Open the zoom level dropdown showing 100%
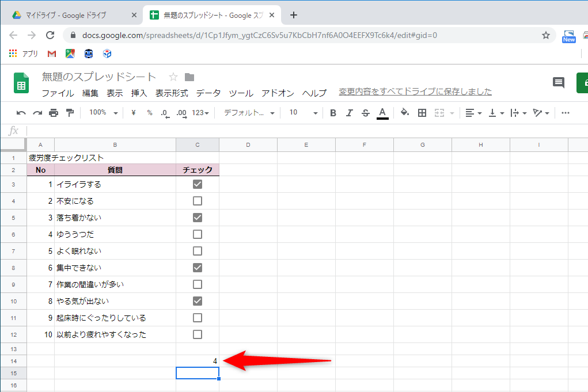This screenshot has width=588, height=392. click(x=103, y=113)
